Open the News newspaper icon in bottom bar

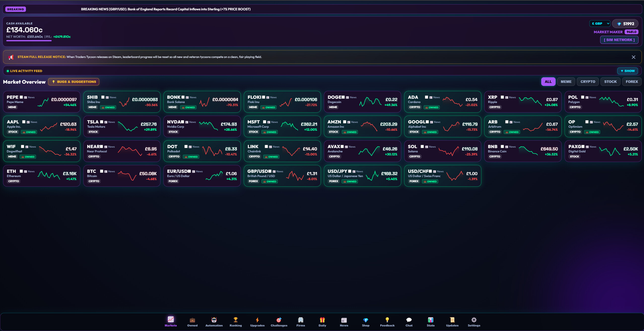tap(344, 320)
